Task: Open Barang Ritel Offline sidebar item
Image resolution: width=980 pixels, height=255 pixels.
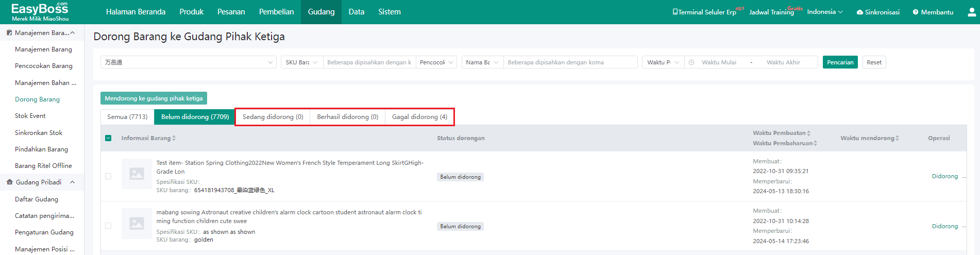Action: click(x=43, y=166)
